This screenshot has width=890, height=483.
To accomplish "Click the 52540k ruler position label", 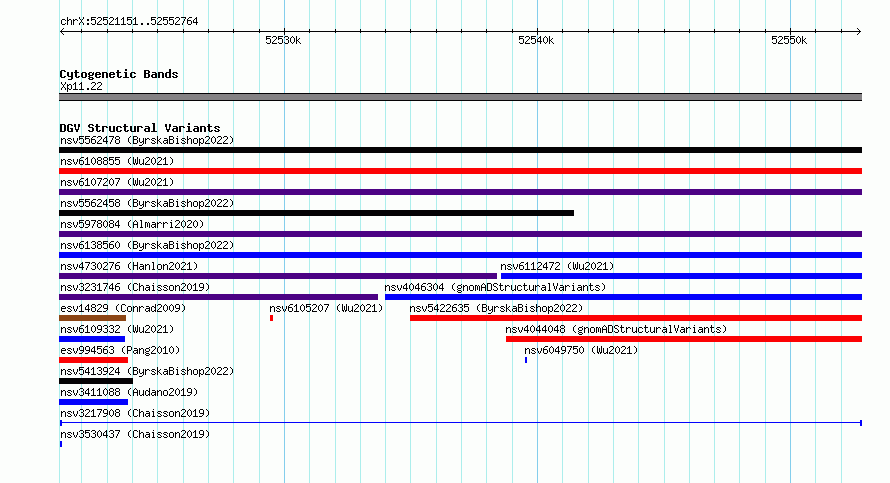I will (536, 40).
